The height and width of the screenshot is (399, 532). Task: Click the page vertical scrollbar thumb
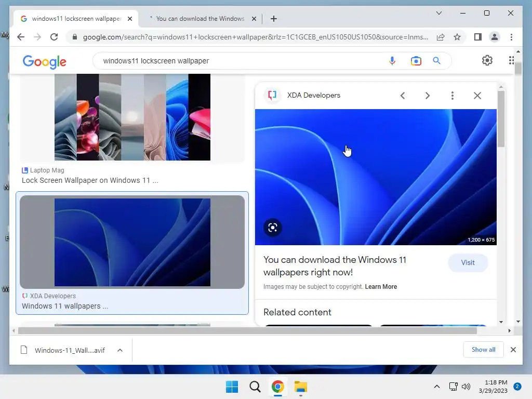click(x=518, y=69)
